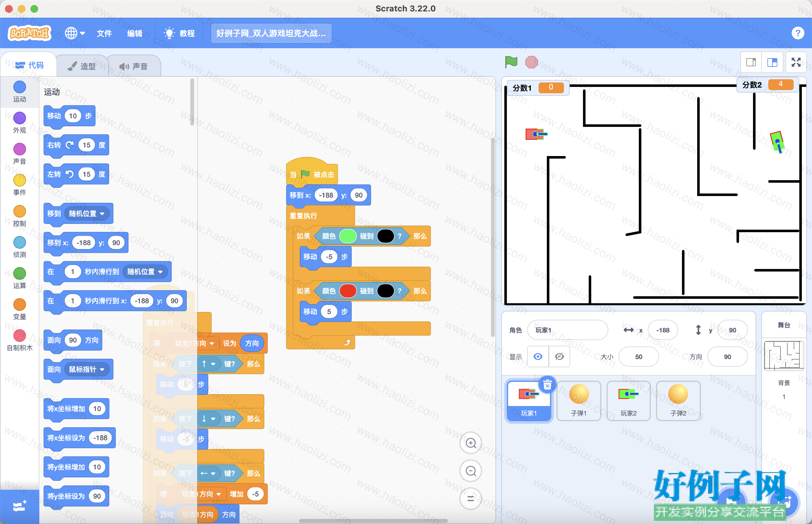This screenshot has height=524, width=812.
Task: Hide the sprite with the crossed eye icon
Action: tap(559, 356)
